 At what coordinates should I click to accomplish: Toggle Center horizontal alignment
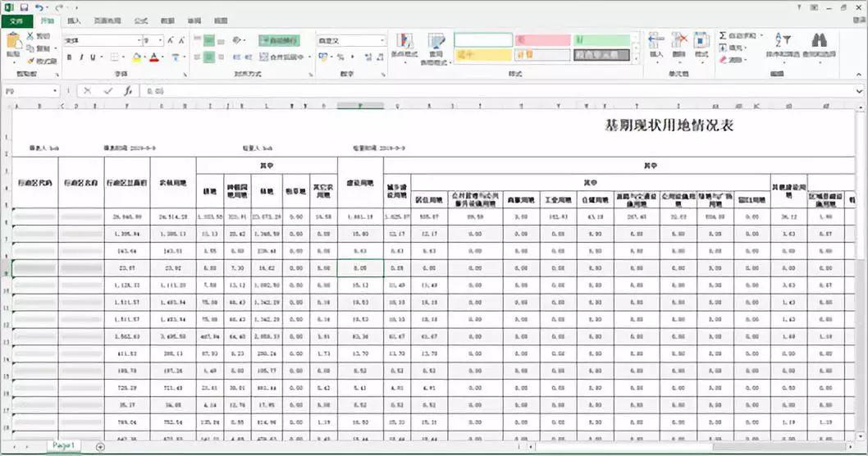[x=208, y=57]
